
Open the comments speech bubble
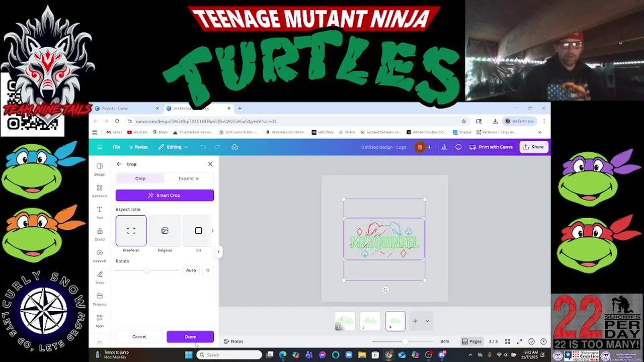click(x=458, y=147)
